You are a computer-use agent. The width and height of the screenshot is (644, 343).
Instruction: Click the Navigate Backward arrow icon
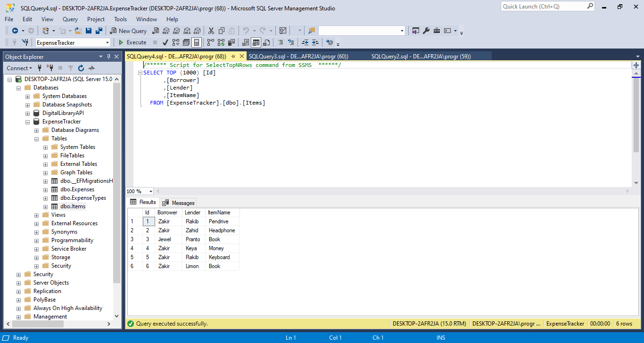click(15, 31)
